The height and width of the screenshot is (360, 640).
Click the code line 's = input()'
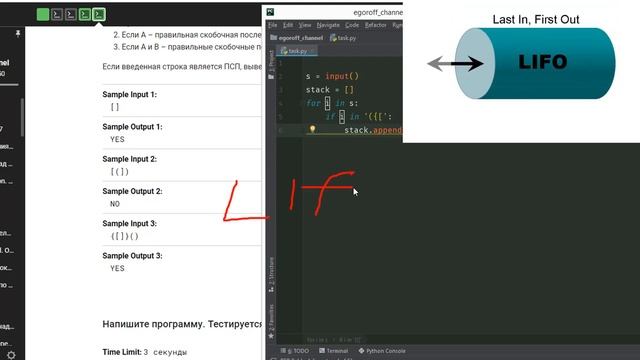[332, 76]
